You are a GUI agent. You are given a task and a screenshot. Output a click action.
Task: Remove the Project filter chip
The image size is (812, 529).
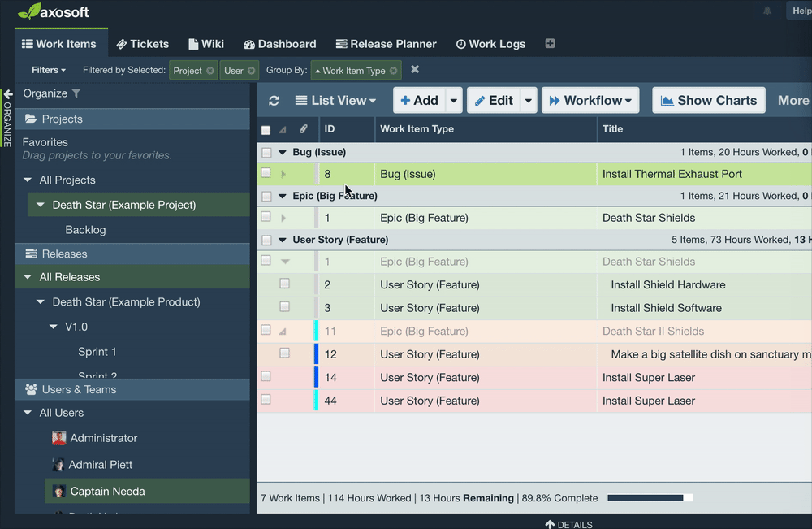coord(209,71)
